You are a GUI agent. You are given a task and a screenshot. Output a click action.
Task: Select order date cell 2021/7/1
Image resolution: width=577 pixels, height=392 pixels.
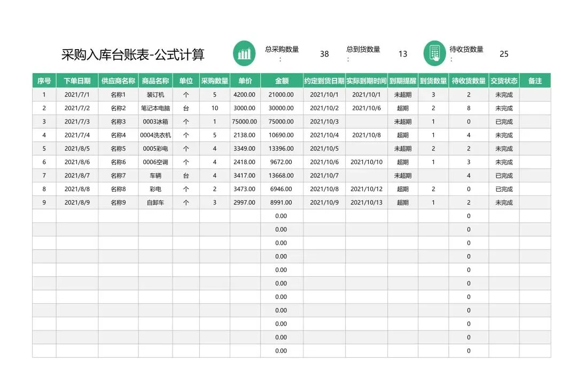[77, 95]
